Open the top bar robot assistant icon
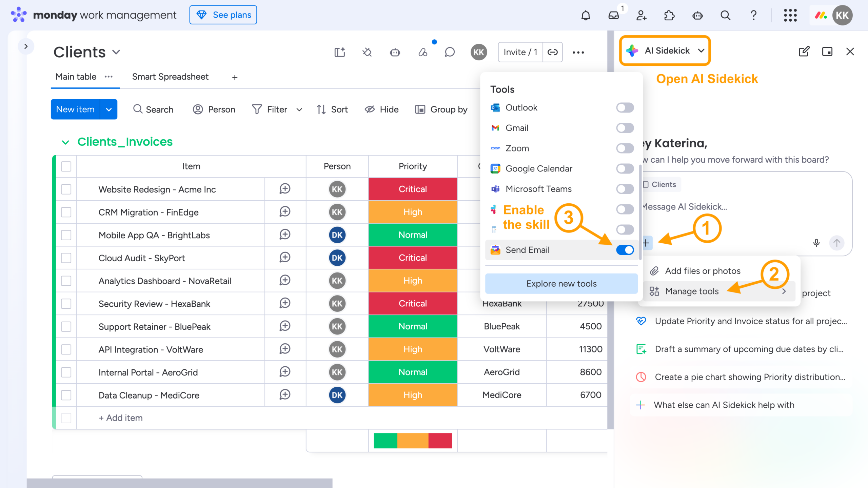 [x=697, y=15]
